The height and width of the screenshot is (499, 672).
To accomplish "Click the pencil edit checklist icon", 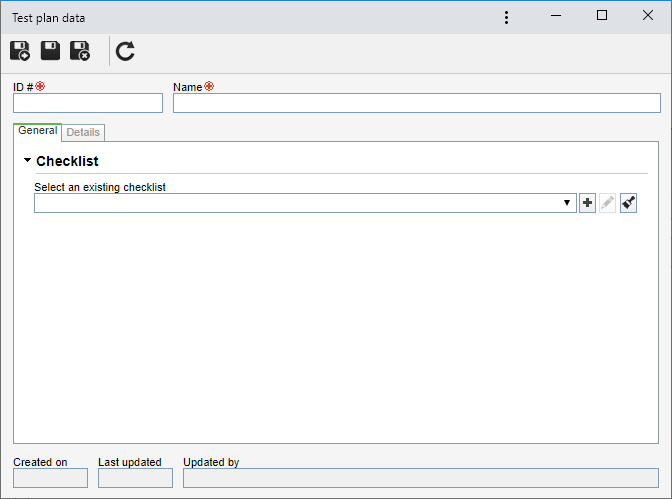I will point(607,203).
